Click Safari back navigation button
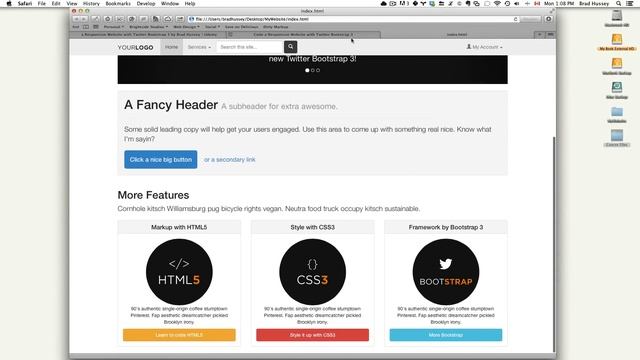The width and height of the screenshot is (640, 360). point(76,19)
